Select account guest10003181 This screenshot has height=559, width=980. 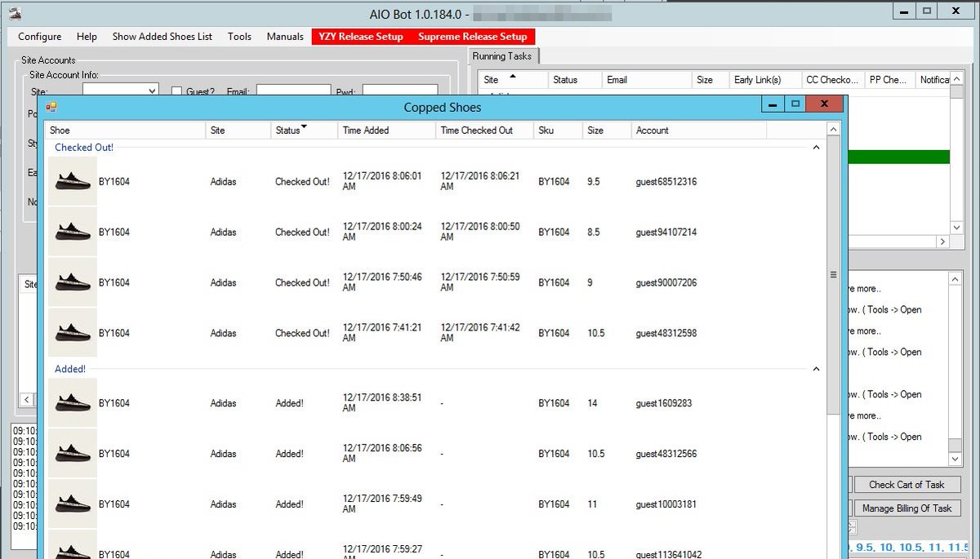666,504
